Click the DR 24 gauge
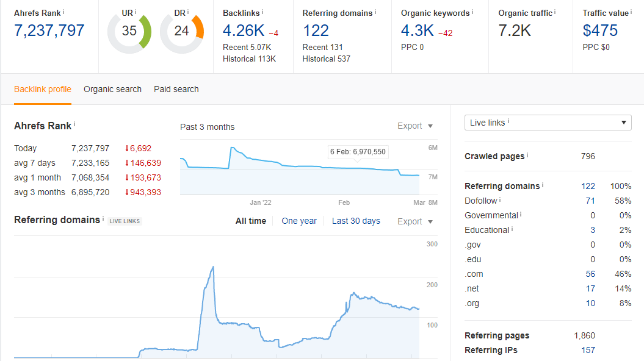 pyautogui.click(x=181, y=31)
